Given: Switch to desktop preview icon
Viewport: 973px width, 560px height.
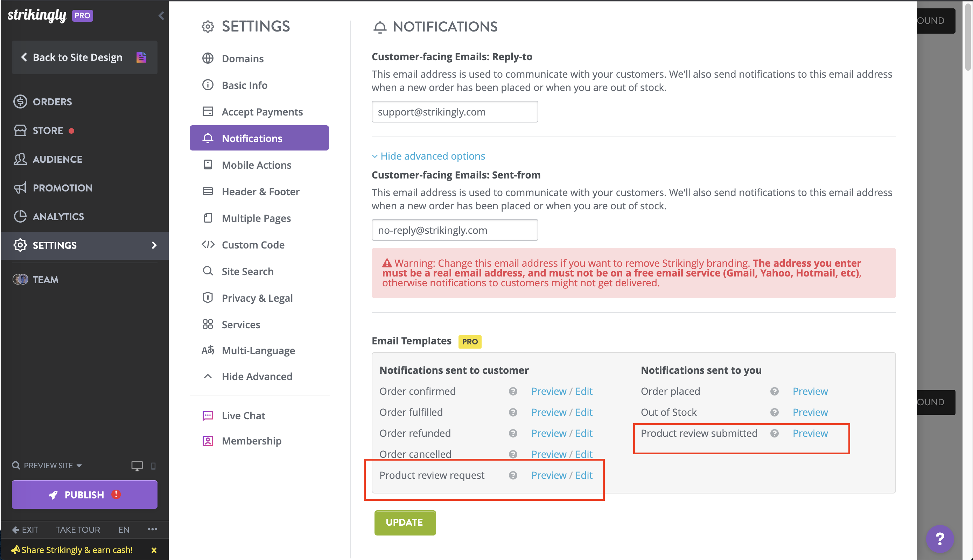Looking at the screenshot, I should [137, 466].
